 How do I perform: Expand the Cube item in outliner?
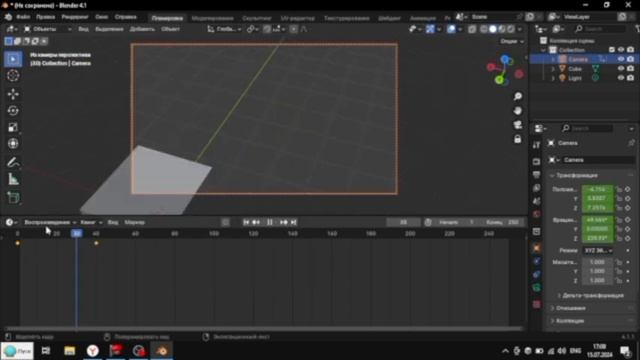(553, 69)
